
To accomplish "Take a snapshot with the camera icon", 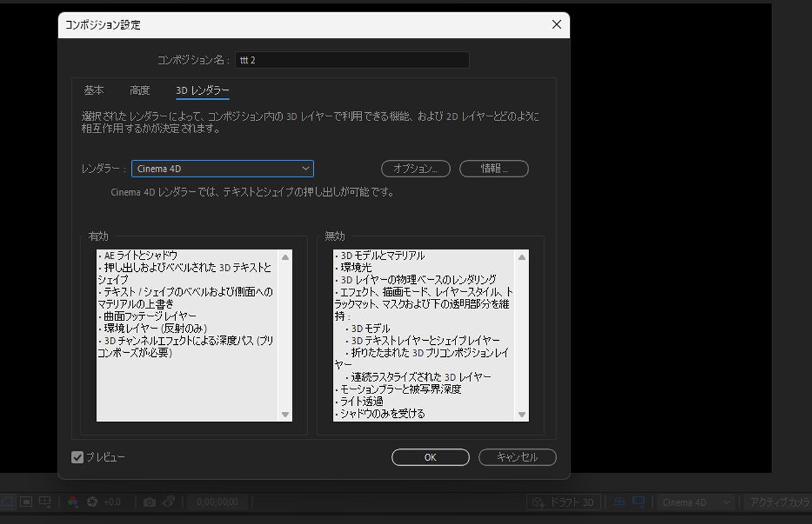I will point(150,502).
